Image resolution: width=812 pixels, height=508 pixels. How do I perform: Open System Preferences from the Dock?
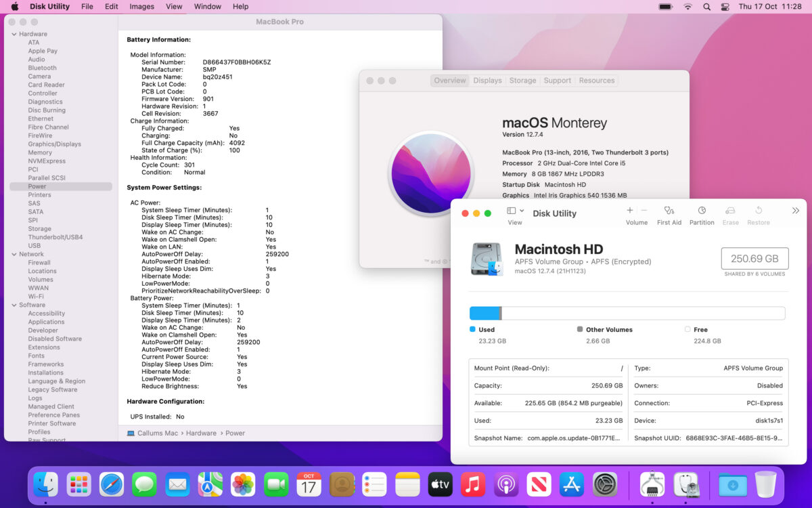(605, 484)
